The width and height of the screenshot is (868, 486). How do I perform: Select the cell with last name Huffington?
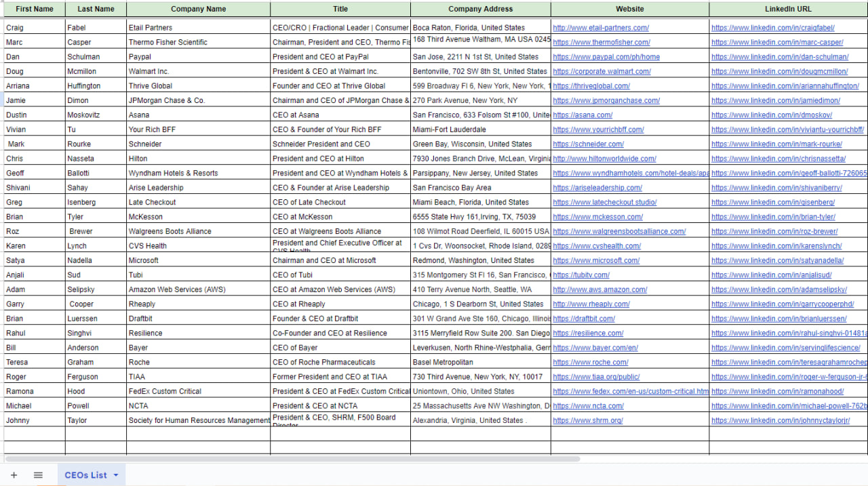click(x=96, y=86)
